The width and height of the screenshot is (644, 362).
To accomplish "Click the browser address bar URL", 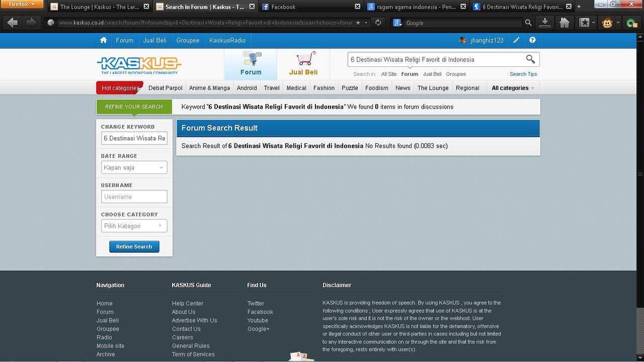I will click(x=205, y=23).
